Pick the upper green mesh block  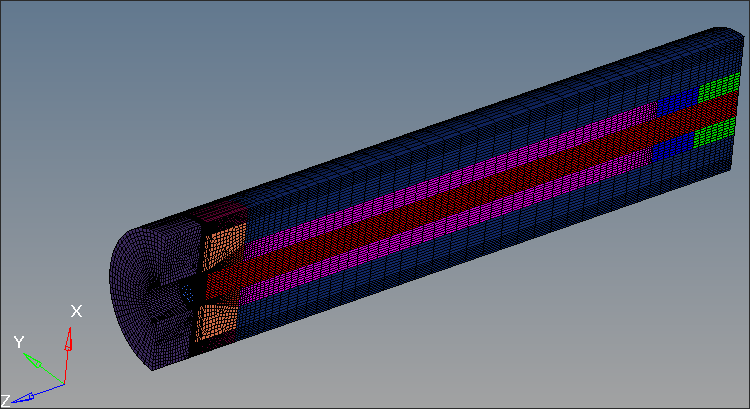[x=716, y=92]
